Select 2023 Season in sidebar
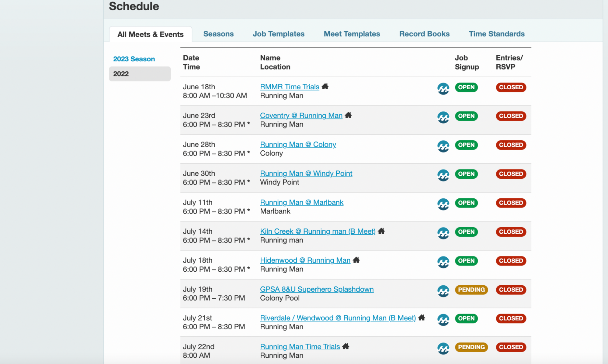This screenshot has width=608, height=364. click(134, 59)
